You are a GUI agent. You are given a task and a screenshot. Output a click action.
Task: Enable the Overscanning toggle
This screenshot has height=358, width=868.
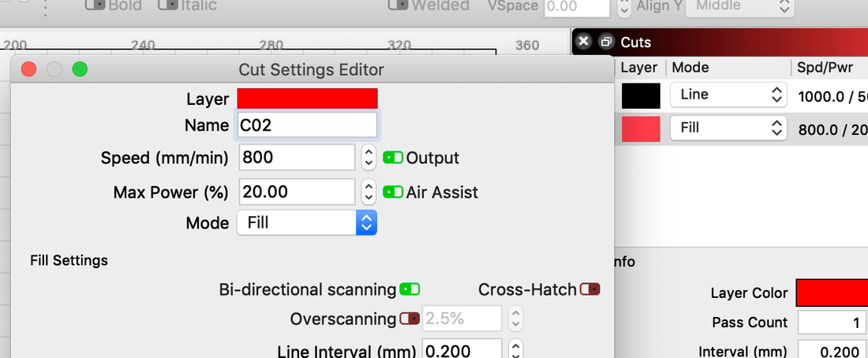point(410,319)
